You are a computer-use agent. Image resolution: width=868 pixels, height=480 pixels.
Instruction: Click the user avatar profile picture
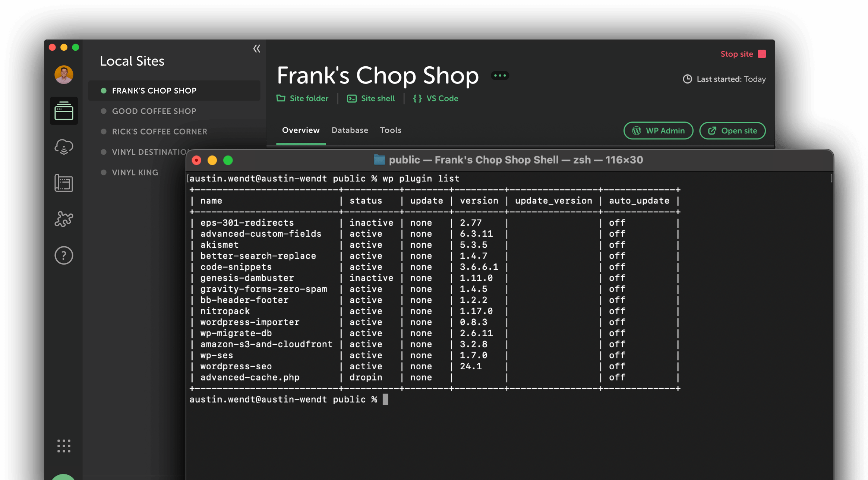(x=64, y=75)
